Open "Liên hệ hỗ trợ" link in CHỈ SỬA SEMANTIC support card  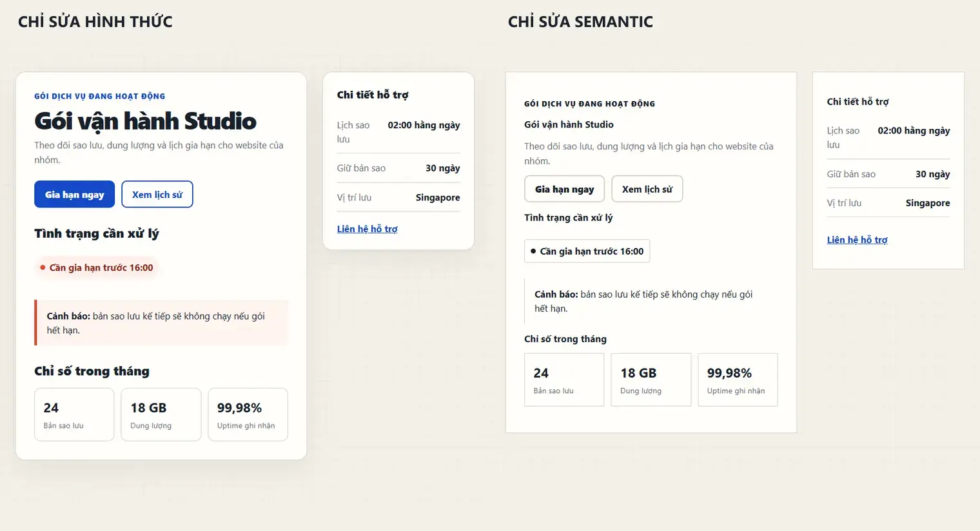(x=857, y=240)
